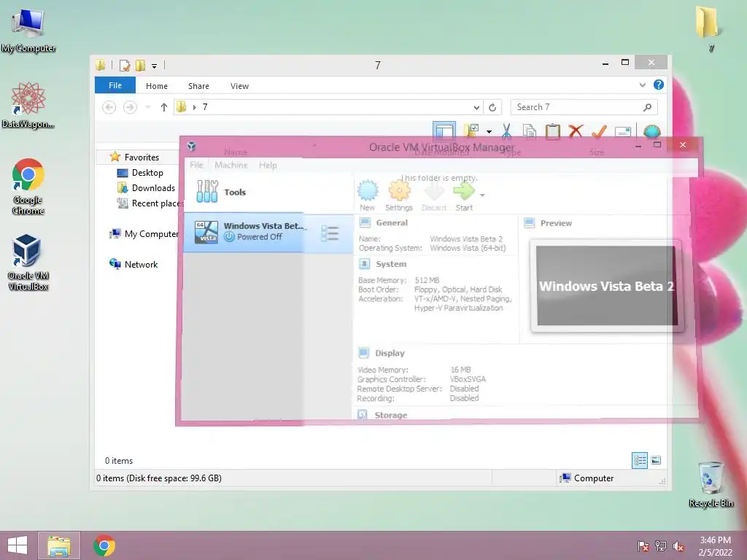Click the search magnifier icon in Explorer
The image size is (747, 560).
pyautogui.click(x=647, y=107)
